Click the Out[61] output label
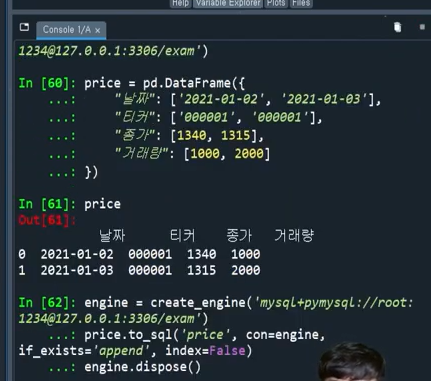 tap(47, 220)
